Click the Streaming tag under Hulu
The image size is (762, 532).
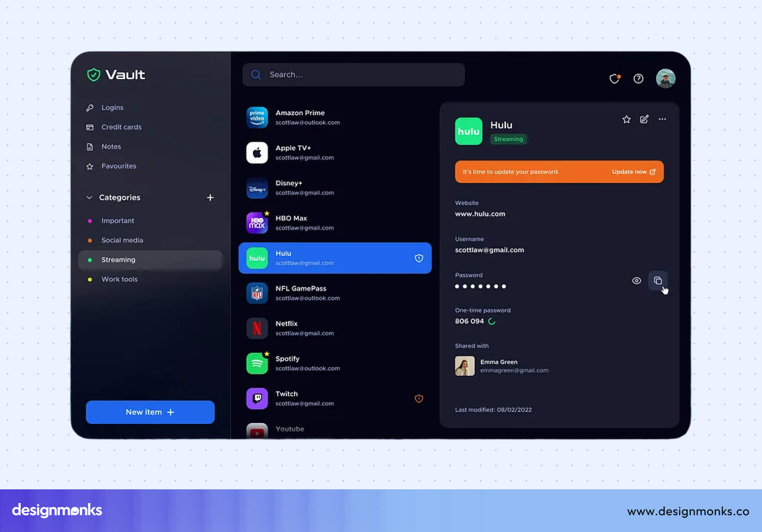508,139
